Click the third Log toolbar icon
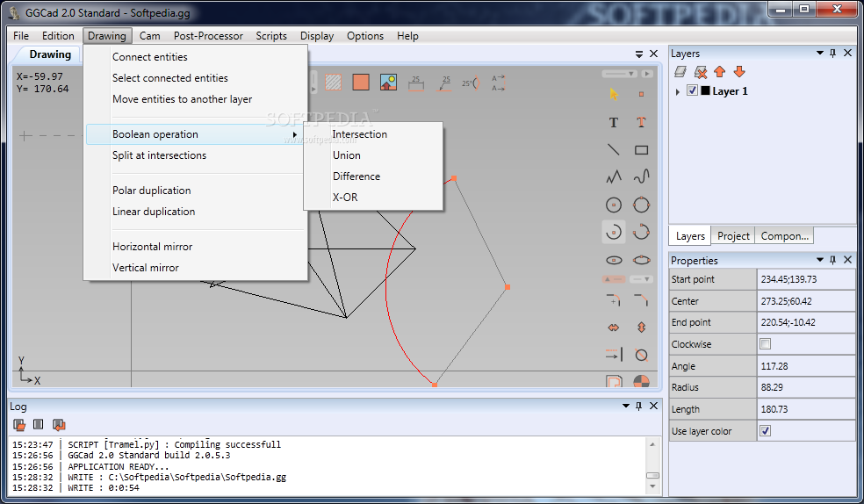 pyautogui.click(x=59, y=424)
